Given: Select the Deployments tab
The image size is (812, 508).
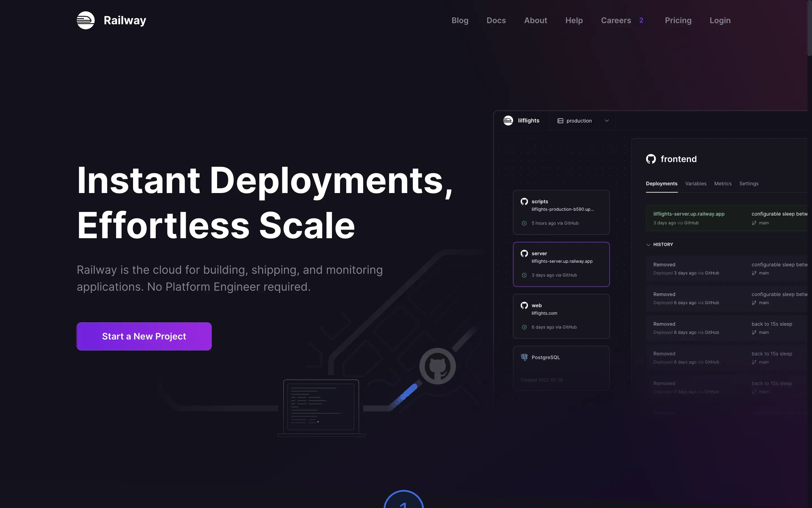Looking at the screenshot, I should pos(661,184).
